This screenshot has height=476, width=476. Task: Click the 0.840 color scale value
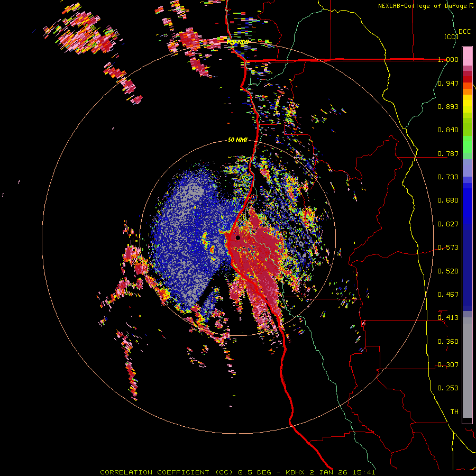(448, 130)
